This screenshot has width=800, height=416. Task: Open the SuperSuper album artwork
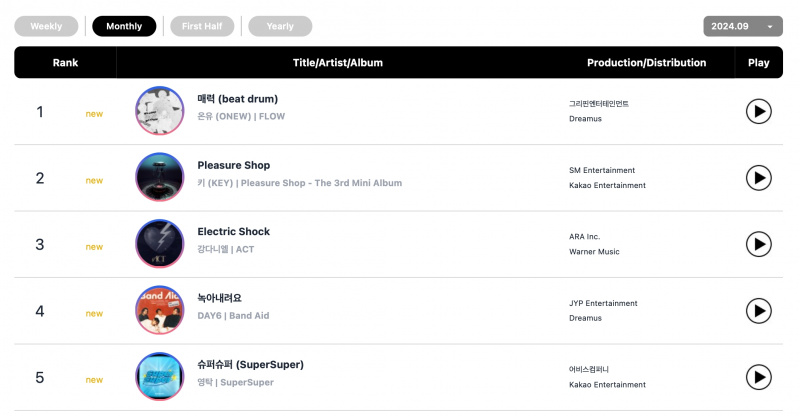click(160, 377)
